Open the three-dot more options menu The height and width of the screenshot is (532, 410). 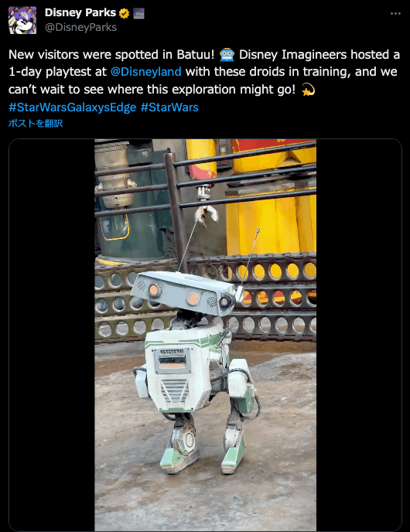click(x=395, y=14)
